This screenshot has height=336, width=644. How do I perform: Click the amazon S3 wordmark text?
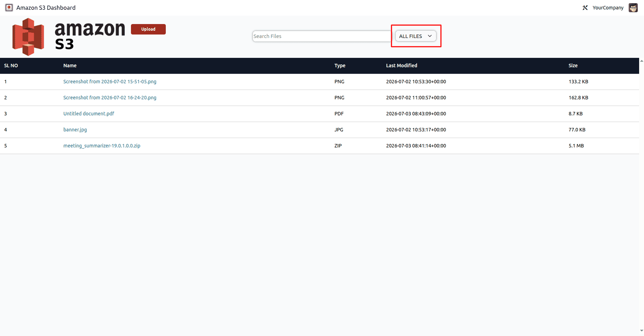(90, 36)
